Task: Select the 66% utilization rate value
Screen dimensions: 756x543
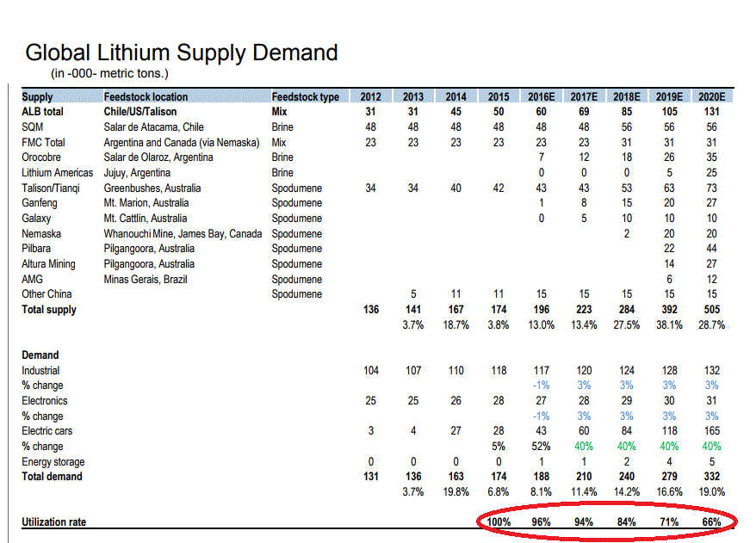Action: (711, 522)
